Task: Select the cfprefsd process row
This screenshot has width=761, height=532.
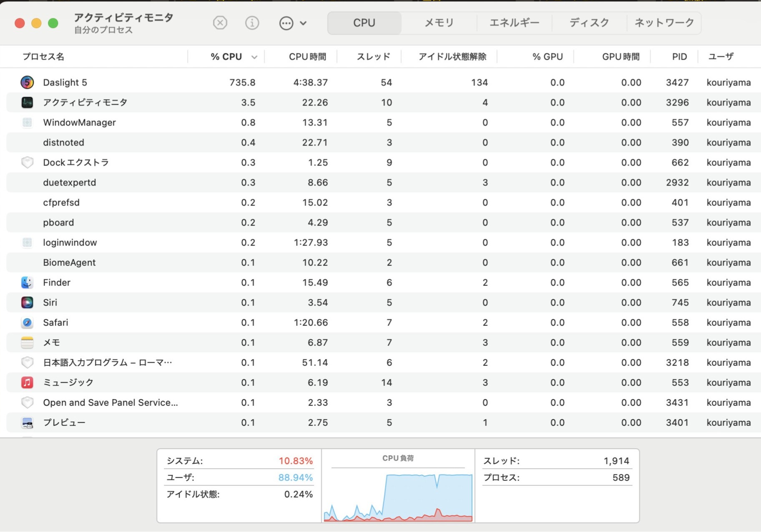Action: coord(384,202)
